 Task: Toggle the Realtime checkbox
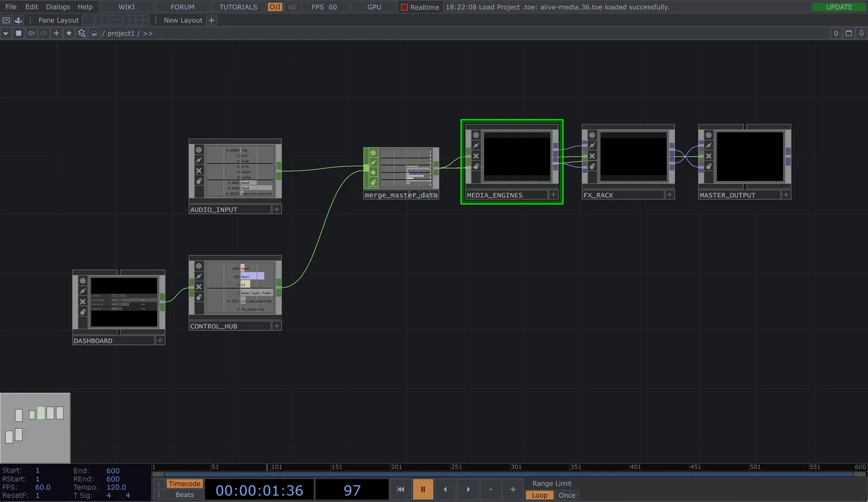(x=404, y=7)
